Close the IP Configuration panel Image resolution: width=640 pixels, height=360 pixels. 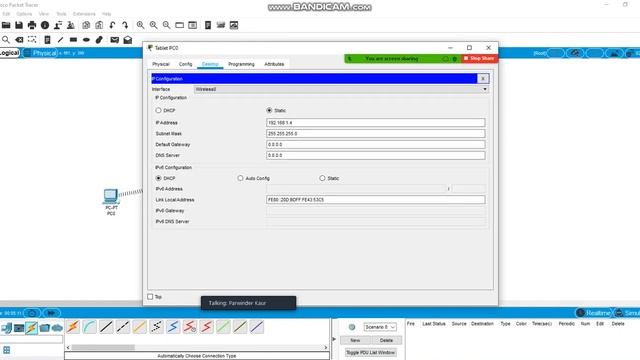483,78
